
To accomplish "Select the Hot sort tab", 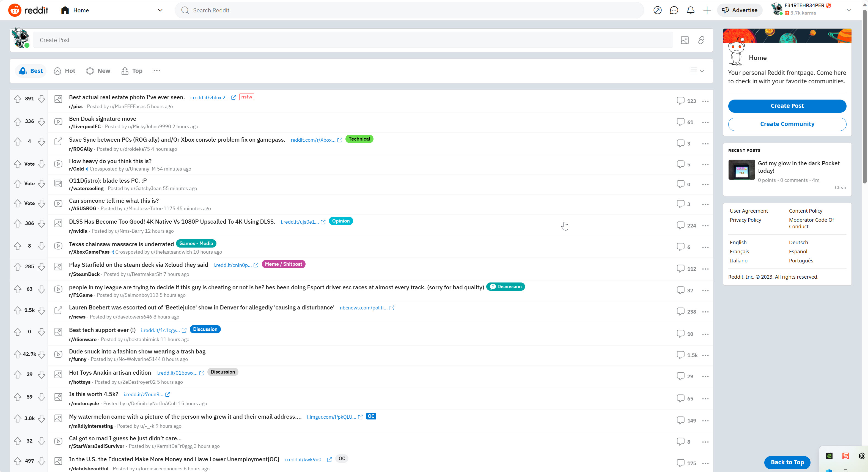I will [65, 71].
